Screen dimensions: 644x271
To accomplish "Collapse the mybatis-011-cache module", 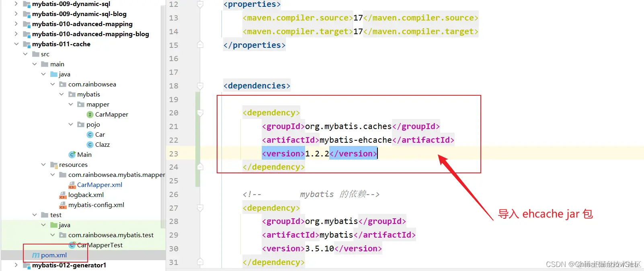I will 16,44.
